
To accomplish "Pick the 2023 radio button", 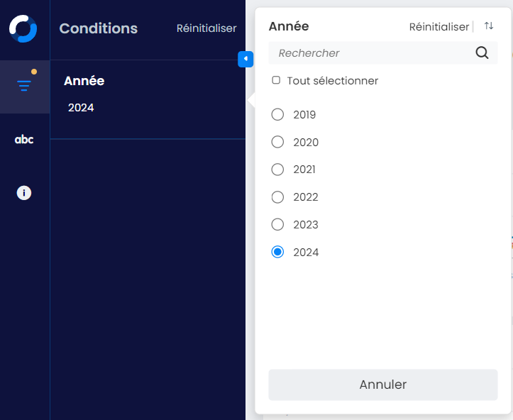I will click(277, 224).
